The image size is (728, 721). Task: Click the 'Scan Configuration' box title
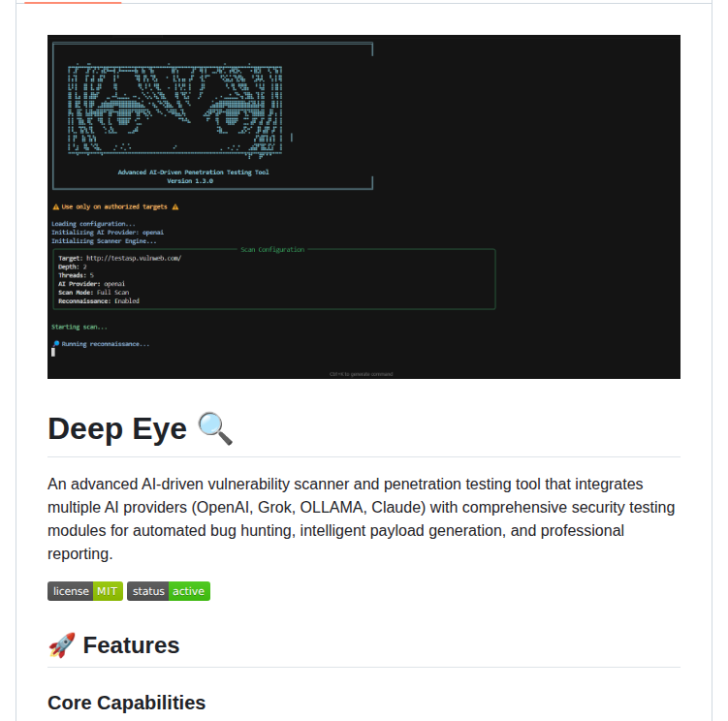click(272, 250)
